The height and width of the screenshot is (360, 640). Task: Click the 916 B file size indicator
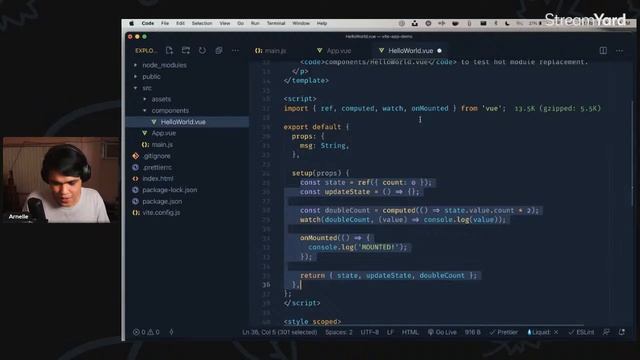pos(473,332)
